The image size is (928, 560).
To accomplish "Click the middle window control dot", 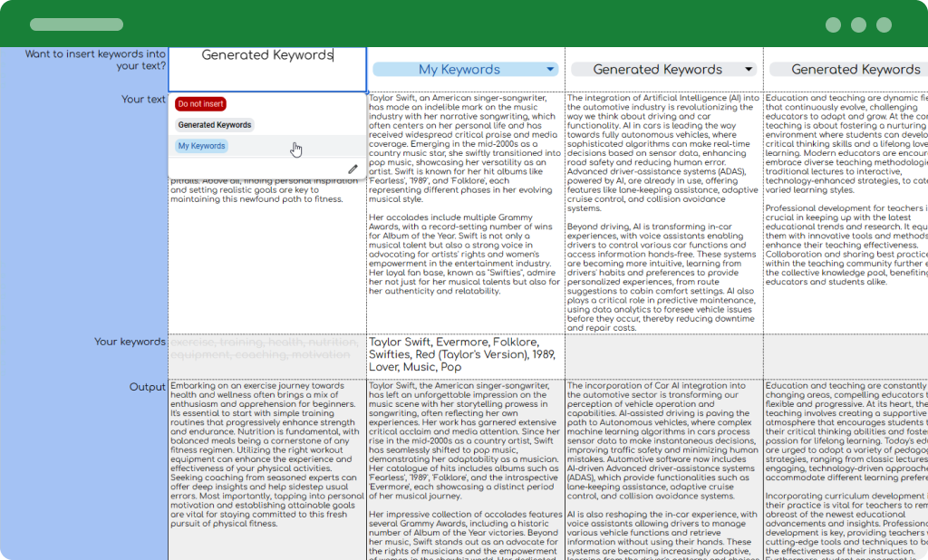I will tap(858, 24).
